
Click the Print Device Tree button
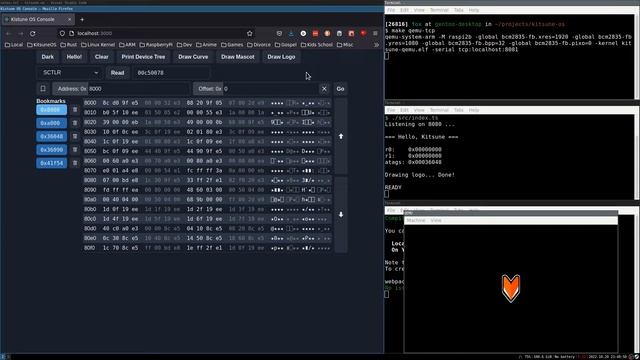143,57
